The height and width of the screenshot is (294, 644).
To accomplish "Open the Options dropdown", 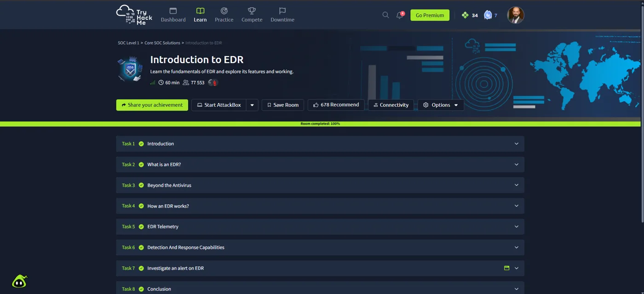I will (441, 105).
